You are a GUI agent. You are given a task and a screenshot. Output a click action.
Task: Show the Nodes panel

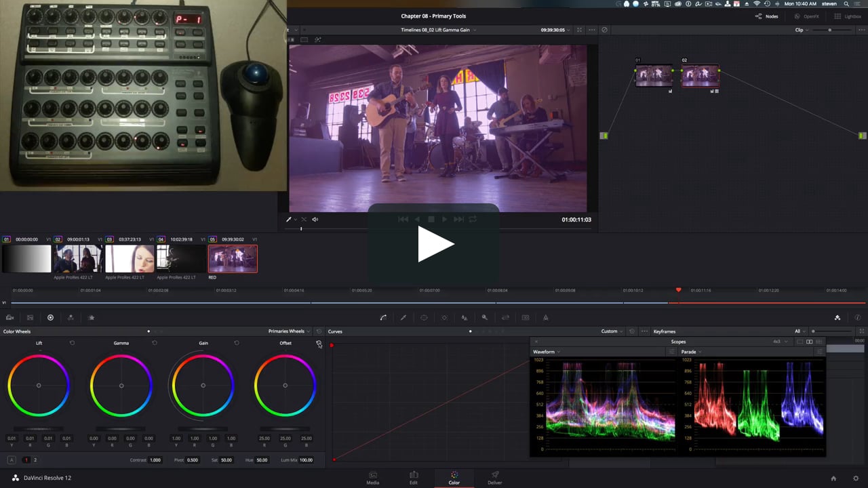pos(767,16)
